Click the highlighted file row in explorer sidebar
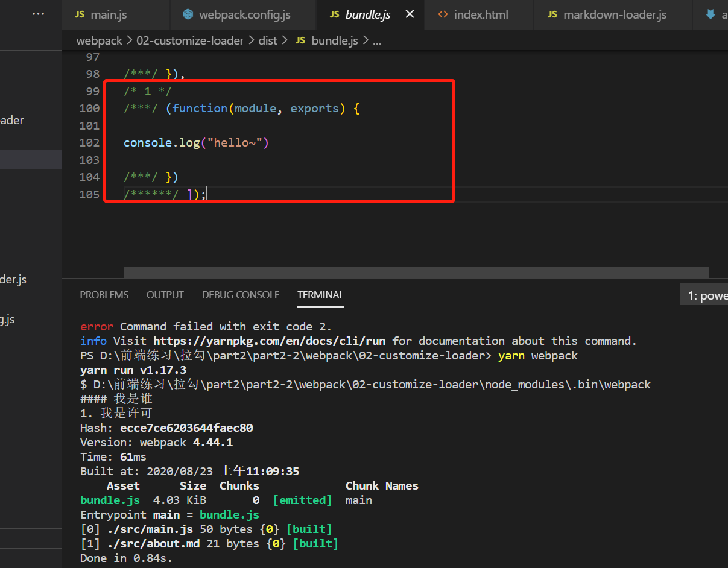The height and width of the screenshot is (568, 728). click(31, 160)
